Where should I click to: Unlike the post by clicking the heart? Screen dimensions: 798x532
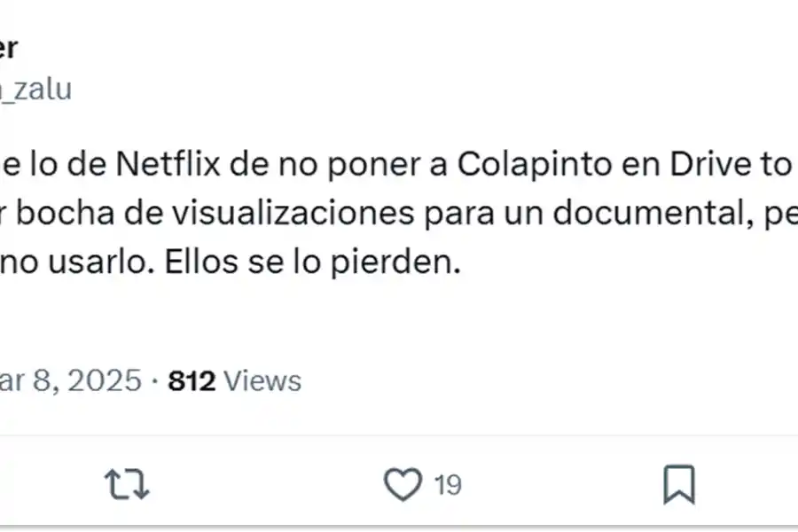[x=403, y=485]
